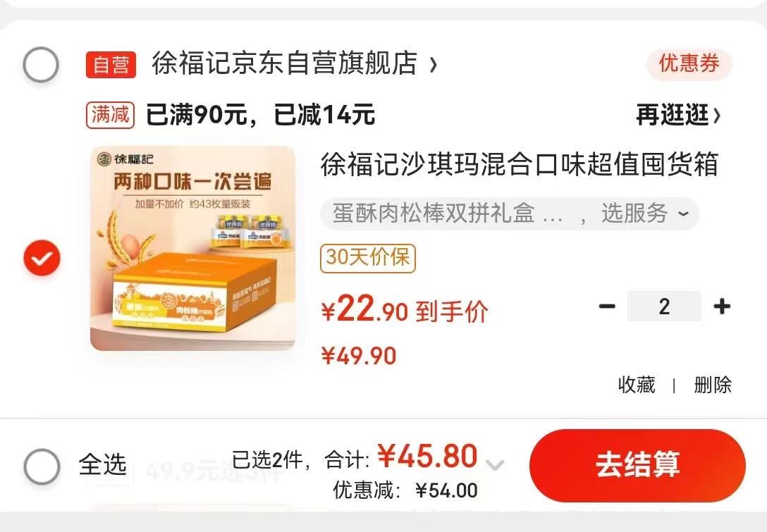Tap the red 自营 badge icon
The height and width of the screenshot is (532, 767).
pos(111,65)
